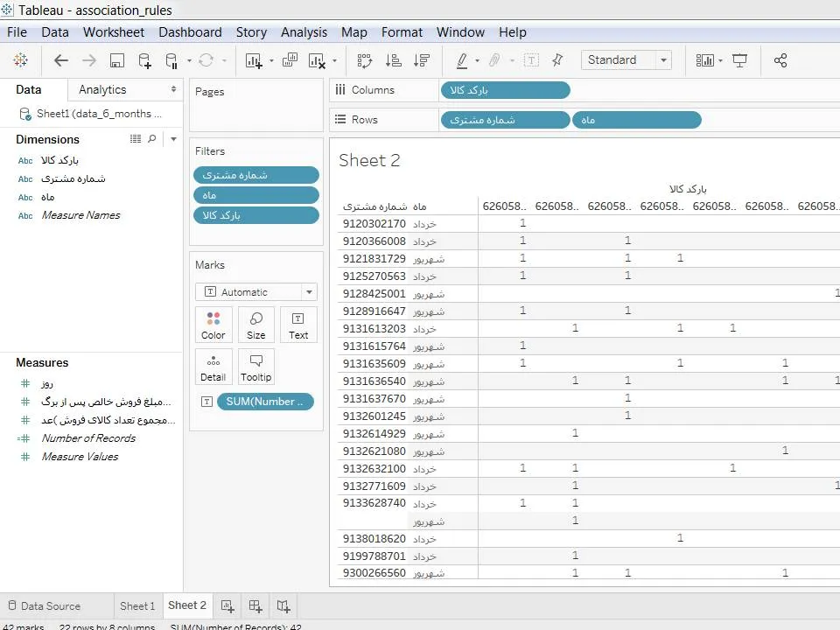Click the back (undo) arrow
840x630 pixels.
click(60, 60)
